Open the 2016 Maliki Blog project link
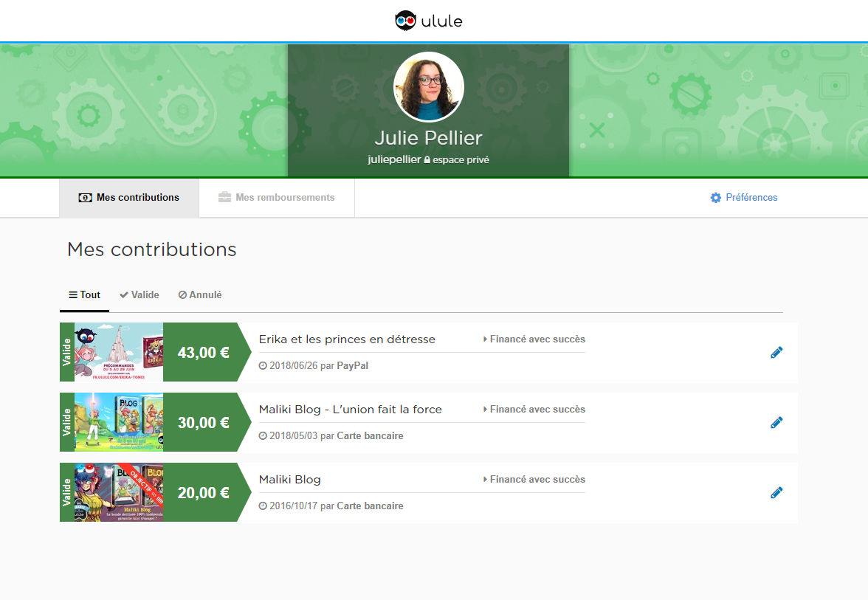Screen dimensions: 868x600 coord(289,480)
